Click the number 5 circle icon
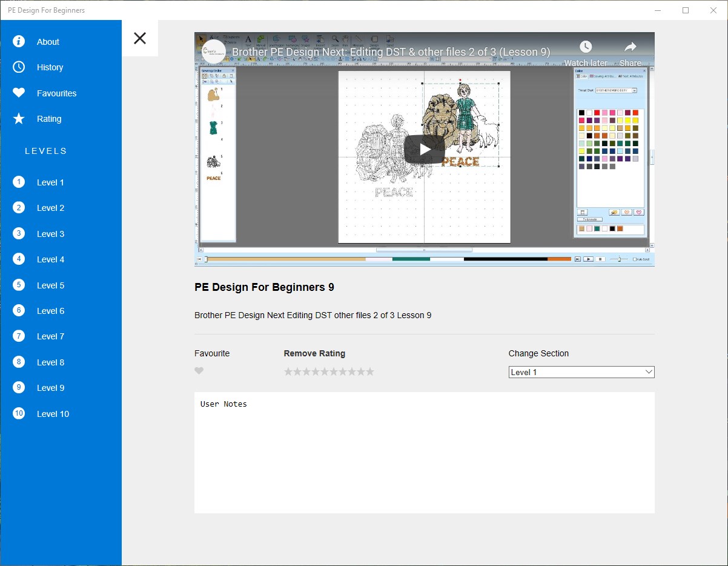Viewport: 728px width, 566px height. (x=19, y=285)
